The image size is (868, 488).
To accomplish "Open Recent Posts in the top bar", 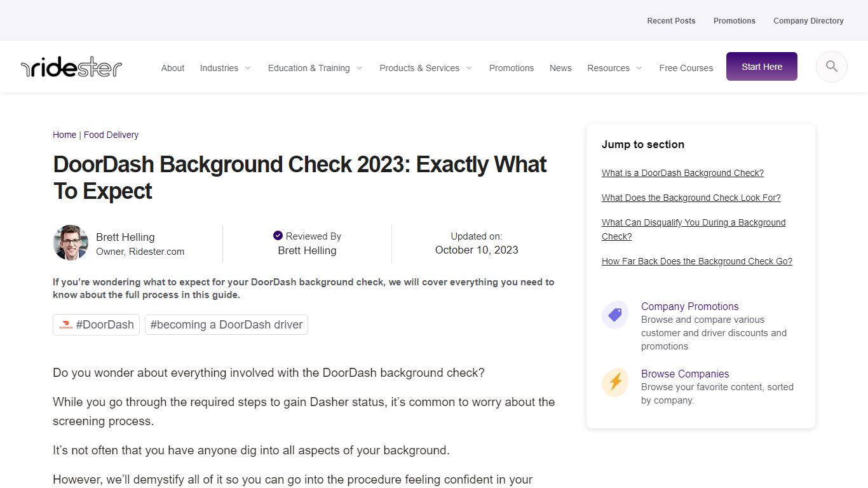I will pos(671,21).
